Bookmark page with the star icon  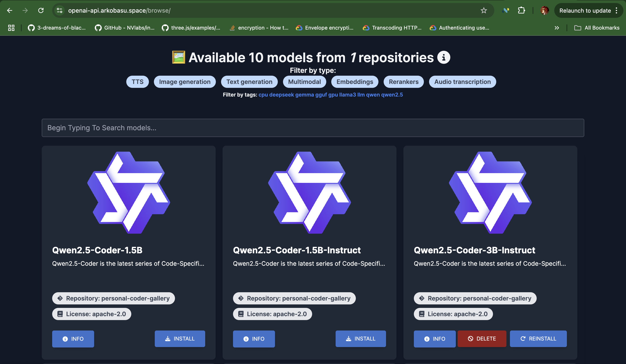tap(483, 10)
